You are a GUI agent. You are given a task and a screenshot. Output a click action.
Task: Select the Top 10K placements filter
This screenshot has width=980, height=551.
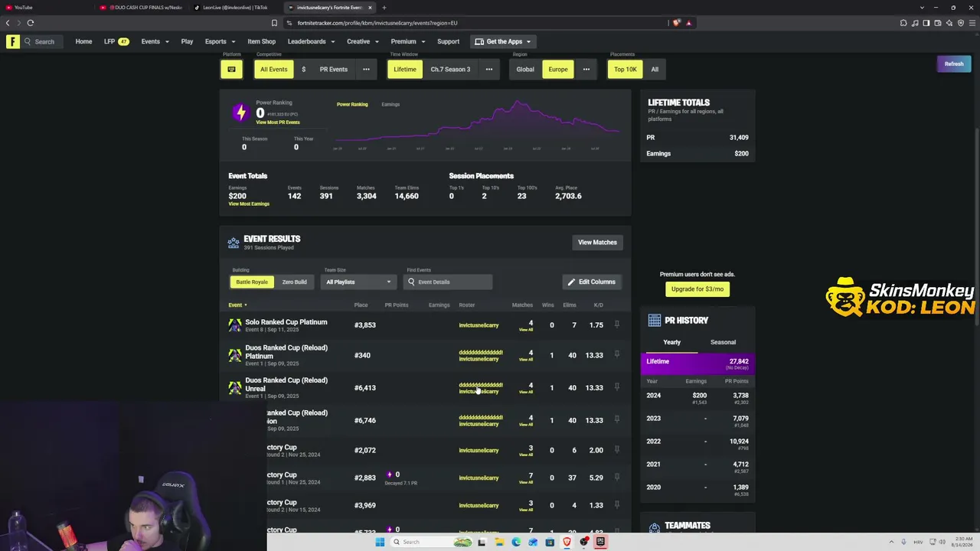pos(626,69)
